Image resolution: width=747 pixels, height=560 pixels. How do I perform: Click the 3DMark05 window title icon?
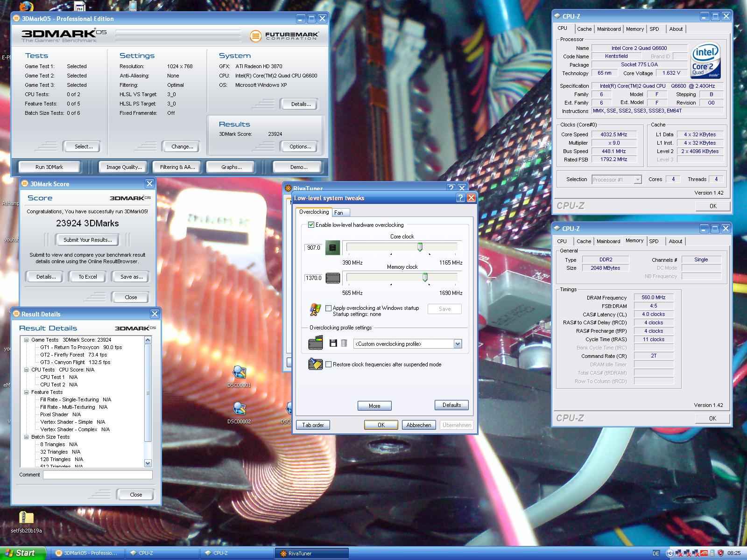tap(17, 19)
